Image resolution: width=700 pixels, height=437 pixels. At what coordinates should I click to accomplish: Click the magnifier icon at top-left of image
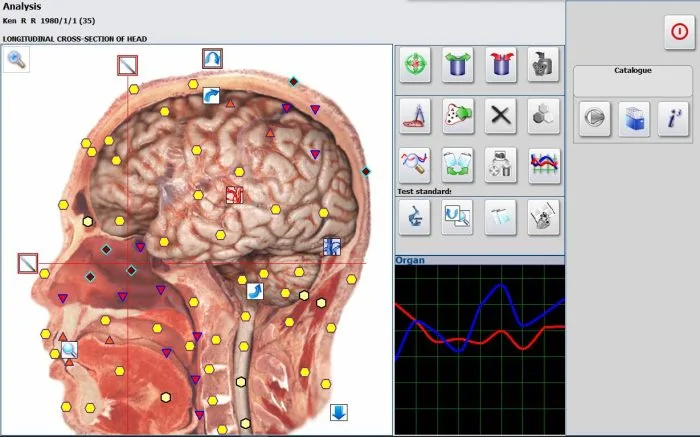[18, 60]
